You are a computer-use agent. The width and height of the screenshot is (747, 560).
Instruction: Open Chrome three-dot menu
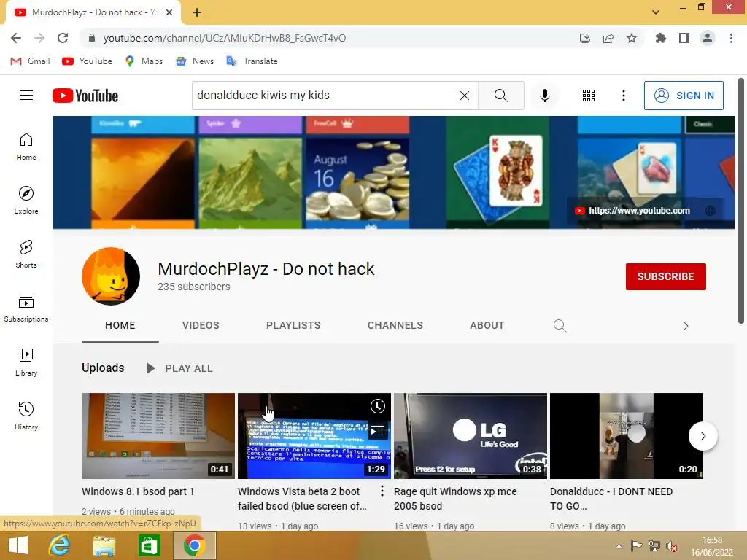(x=731, y=38)
